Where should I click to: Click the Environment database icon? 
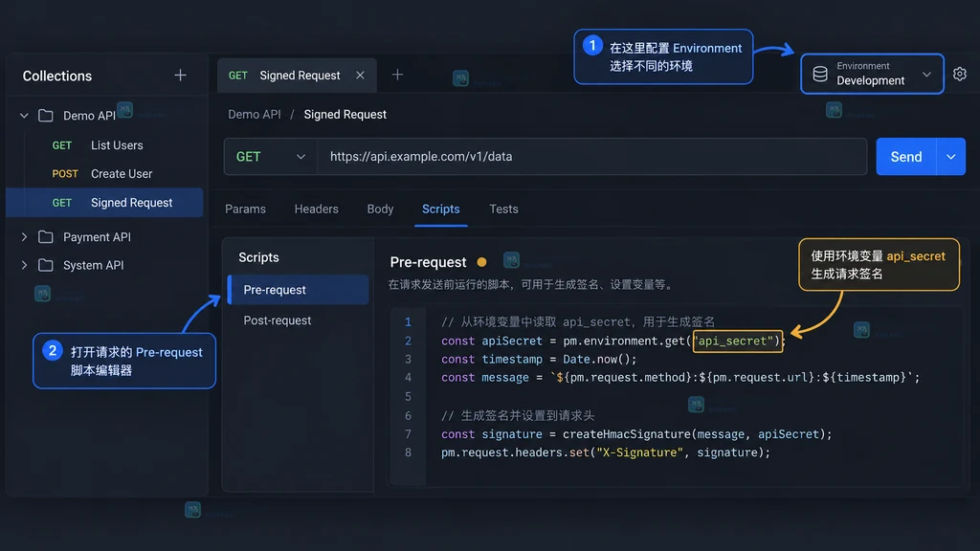[820, 74]
